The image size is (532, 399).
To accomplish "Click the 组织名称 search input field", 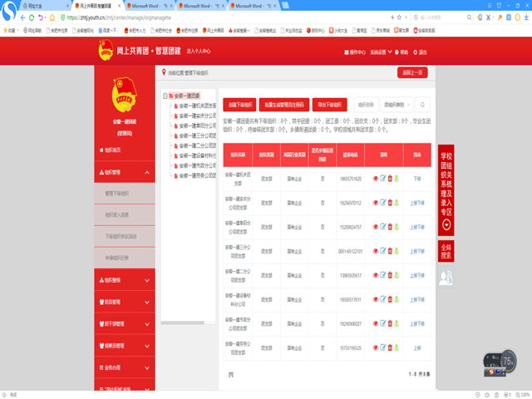I will [366, 105].
